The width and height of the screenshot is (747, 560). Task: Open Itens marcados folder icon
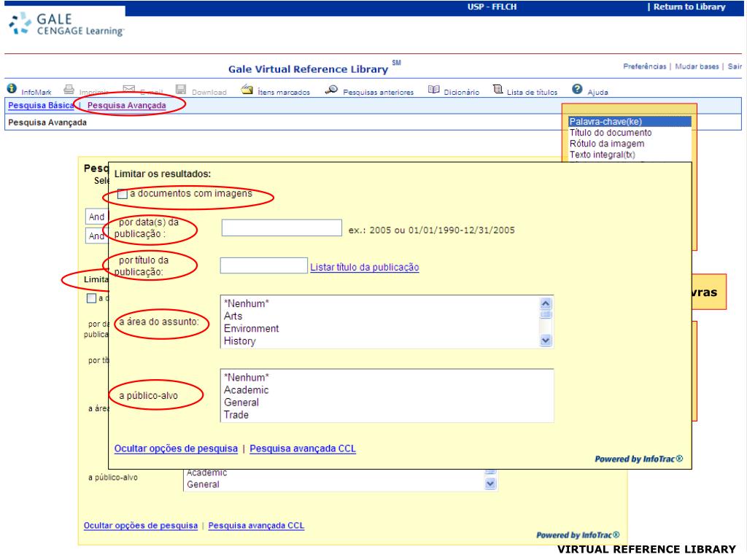click(x=247, y=89)
